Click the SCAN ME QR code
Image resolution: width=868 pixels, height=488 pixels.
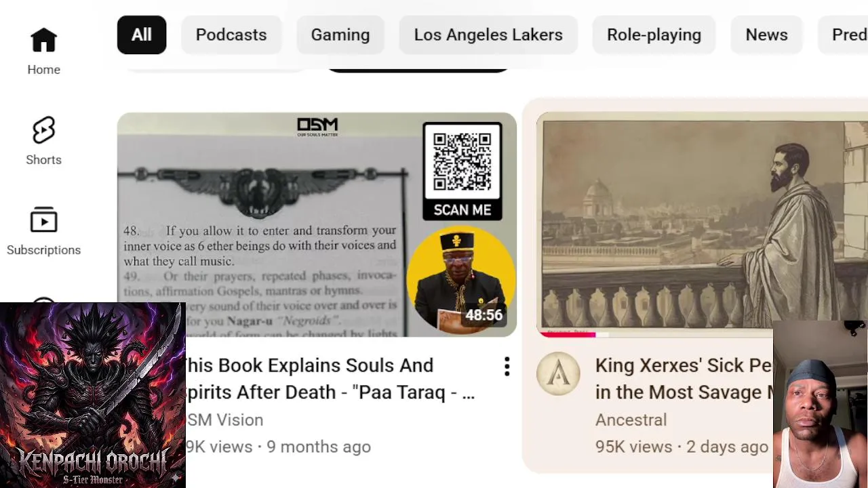(462, 171)
